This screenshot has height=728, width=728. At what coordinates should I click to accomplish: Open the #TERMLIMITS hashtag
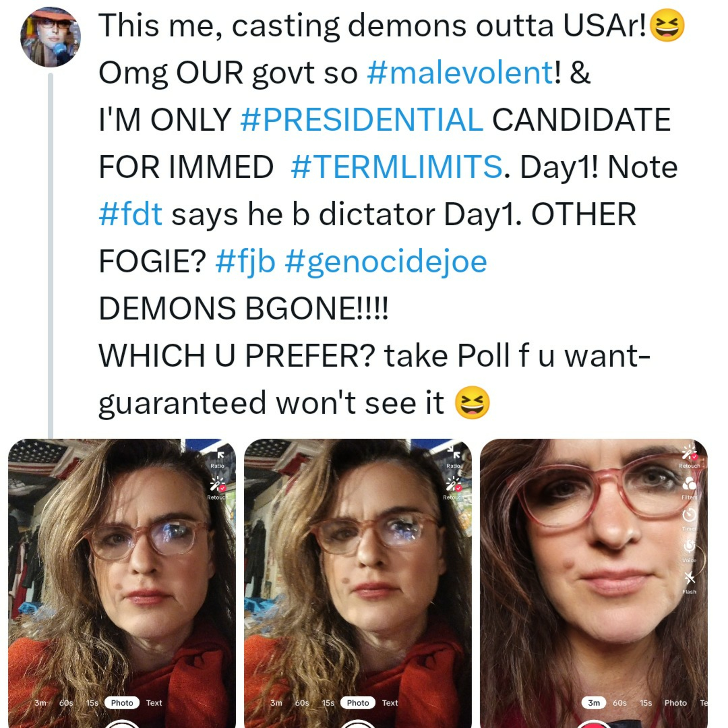coord(396,167)
